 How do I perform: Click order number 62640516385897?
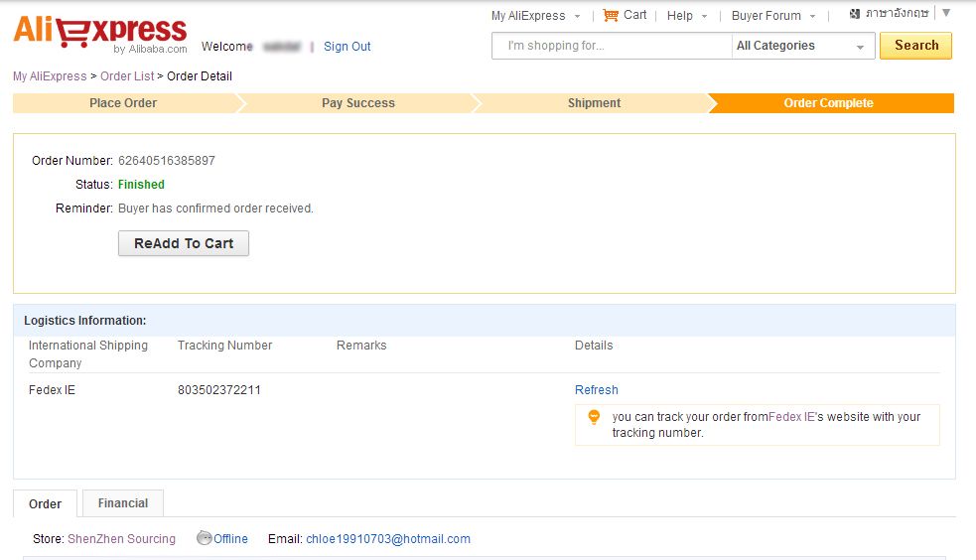[x=166, y=161]
